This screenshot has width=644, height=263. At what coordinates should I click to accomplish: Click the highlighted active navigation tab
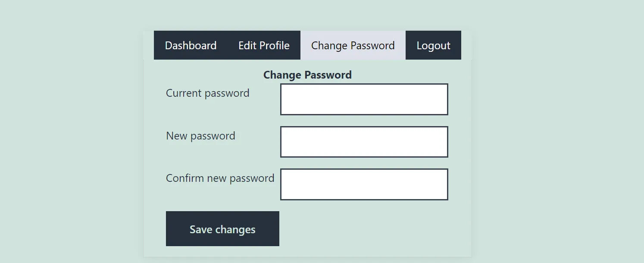coord(353,45)
